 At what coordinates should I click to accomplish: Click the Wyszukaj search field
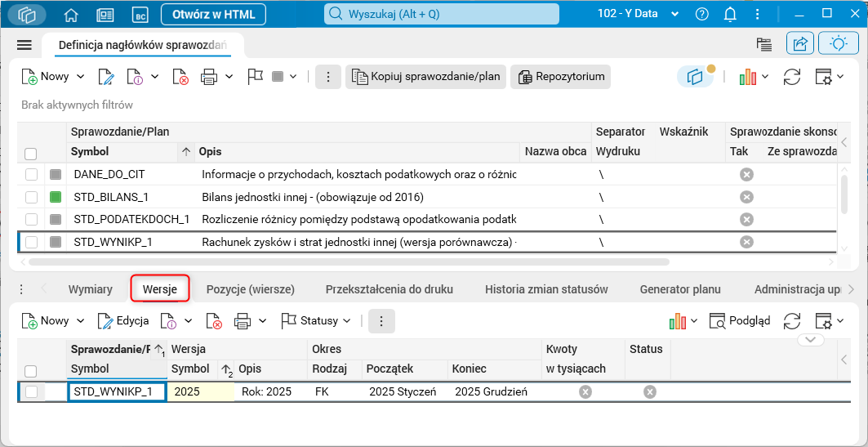tap(442, 15)
